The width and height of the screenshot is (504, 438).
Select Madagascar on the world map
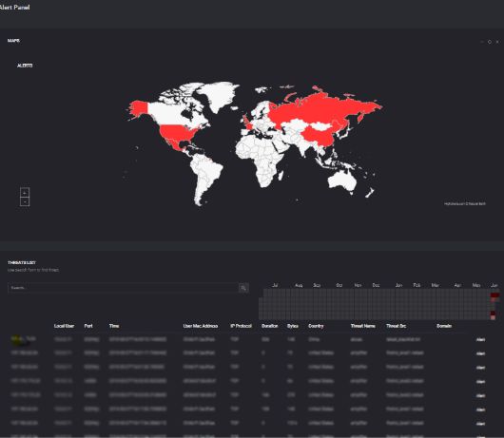(281, 176)
